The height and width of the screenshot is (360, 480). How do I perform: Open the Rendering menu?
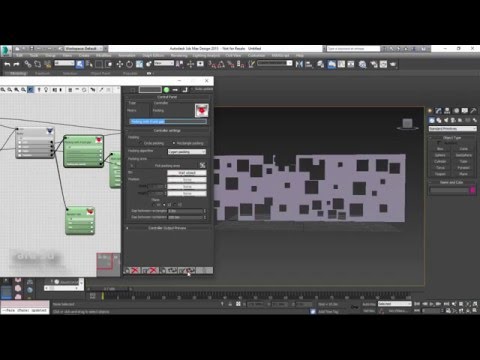pos(179,55)
